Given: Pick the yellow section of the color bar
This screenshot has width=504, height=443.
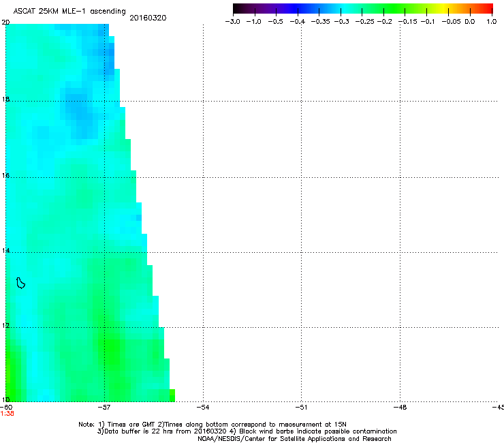Looking at the screenshot, I should click(443, 9).
